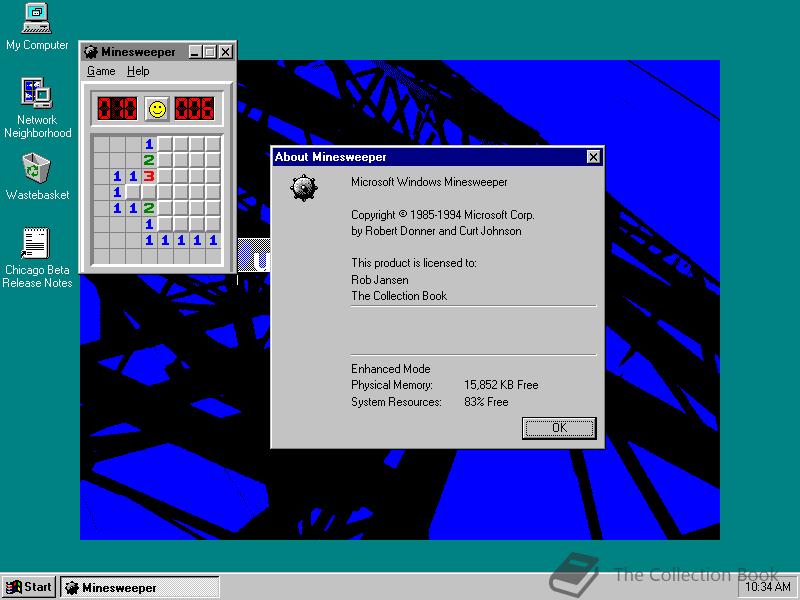The image size is (800, 600).
Task: Click 'The Collection Book' license line
Action: [x=399, y=296]
